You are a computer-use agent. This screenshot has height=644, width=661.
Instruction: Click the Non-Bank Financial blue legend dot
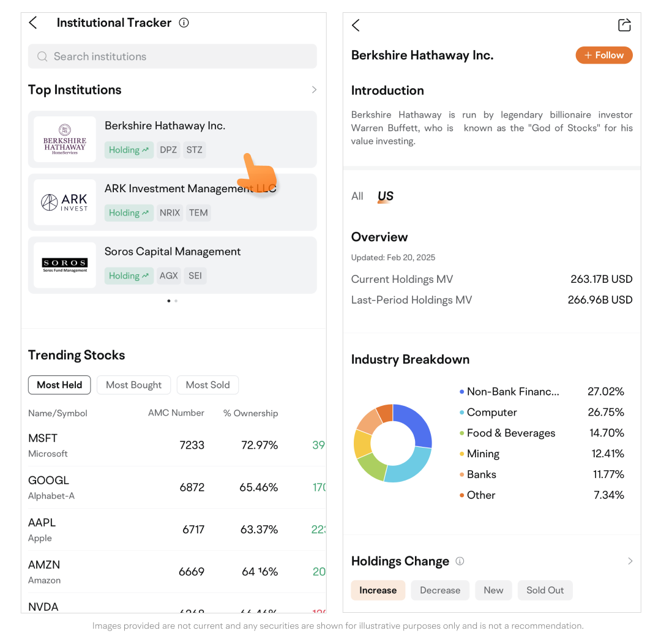point(462,392)
